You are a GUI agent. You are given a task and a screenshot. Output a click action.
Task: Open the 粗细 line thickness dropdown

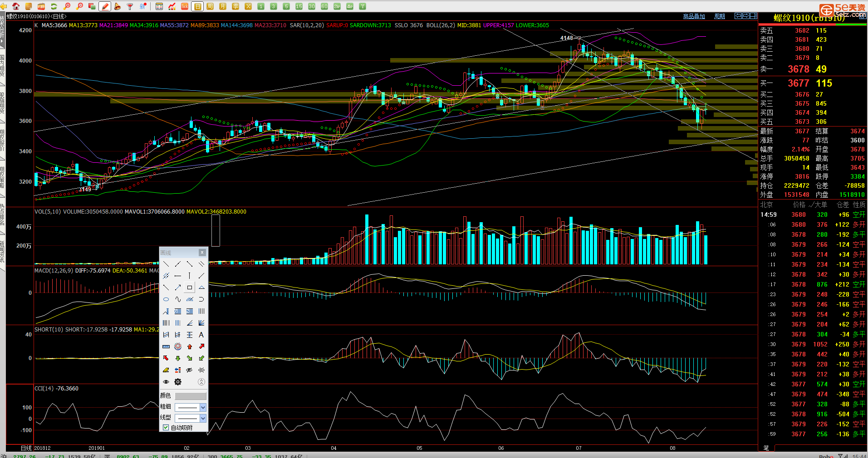click(x=203, y=407)
